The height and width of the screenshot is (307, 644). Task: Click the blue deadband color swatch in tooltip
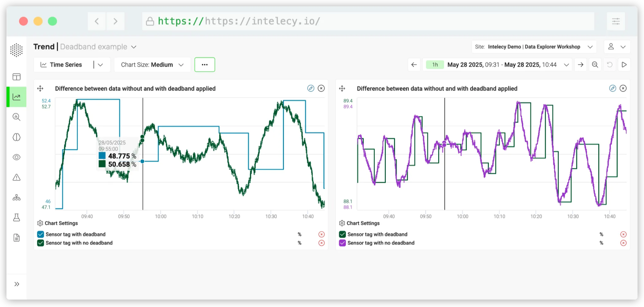(102, 156)
